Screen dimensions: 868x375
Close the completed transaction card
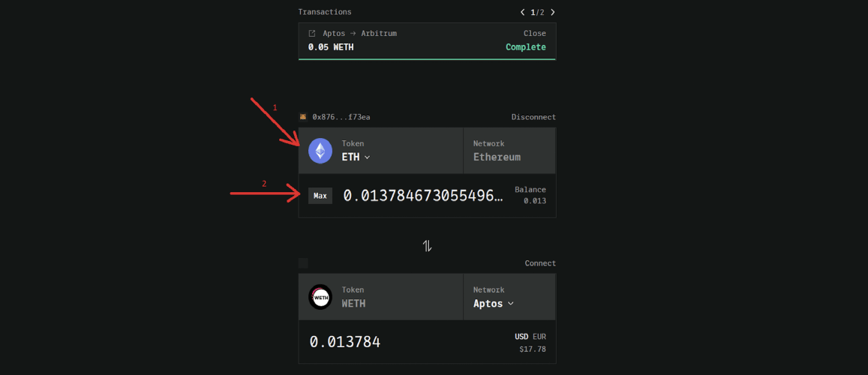(535, 34)
